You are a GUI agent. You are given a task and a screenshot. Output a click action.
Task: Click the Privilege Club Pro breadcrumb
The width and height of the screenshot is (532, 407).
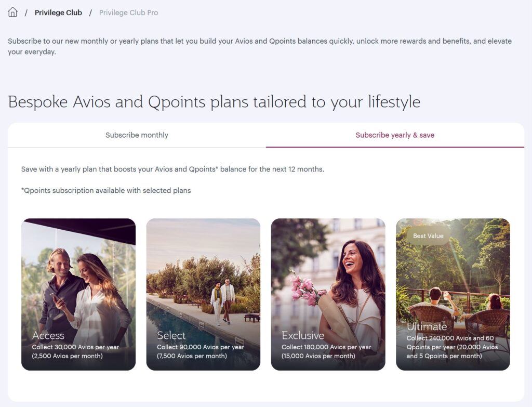click(128, 12)
